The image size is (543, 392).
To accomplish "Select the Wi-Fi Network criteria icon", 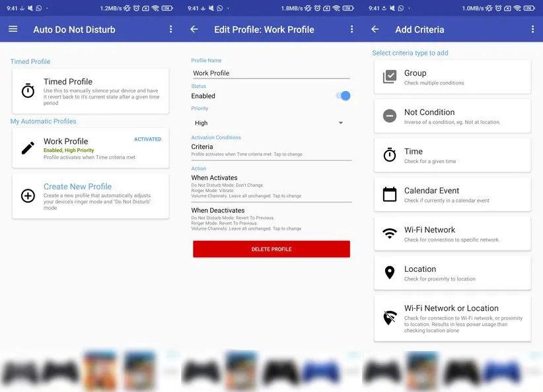I will (390, 234).
